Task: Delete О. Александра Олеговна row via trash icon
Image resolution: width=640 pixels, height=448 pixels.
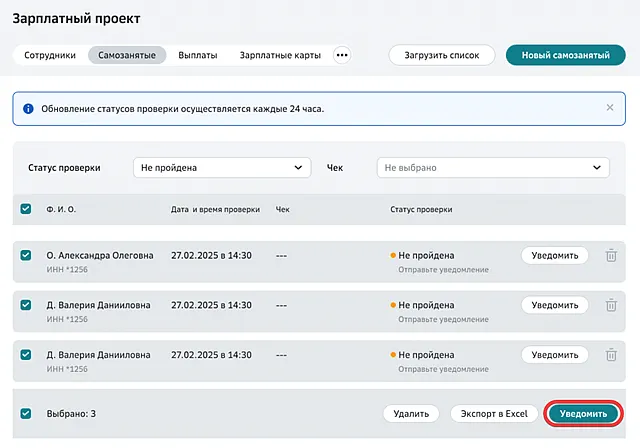Action: click(610, 255)
